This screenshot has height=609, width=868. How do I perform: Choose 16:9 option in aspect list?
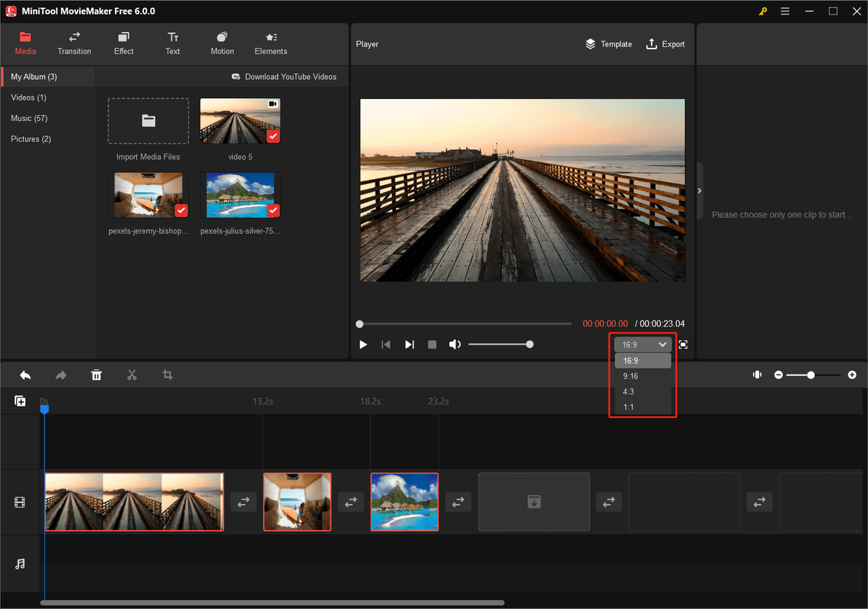643,360
